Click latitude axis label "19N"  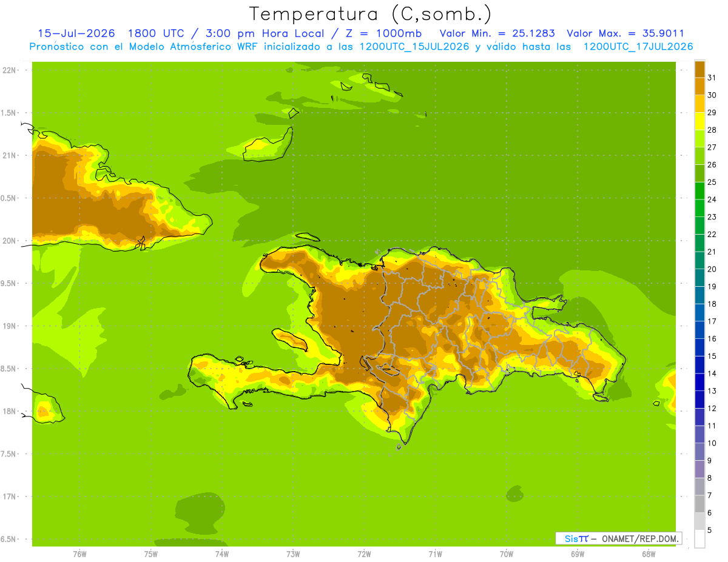point(8,326)
